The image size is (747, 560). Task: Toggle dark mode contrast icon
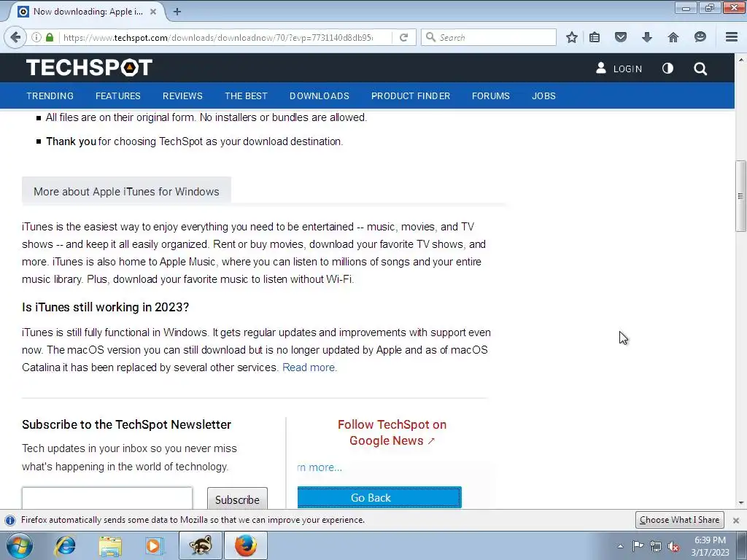point(667,69)
